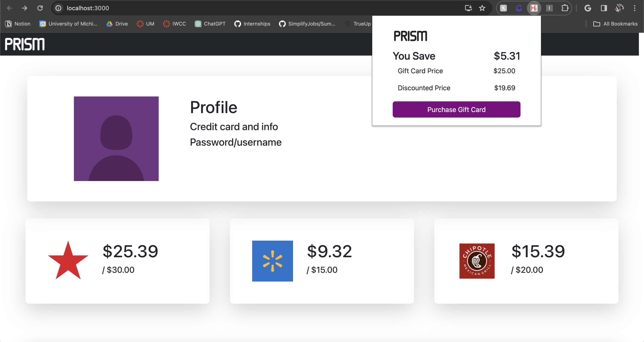Viewport: 644px width, 342px height.
Task: Reload the page
Action: click(40, 8)
